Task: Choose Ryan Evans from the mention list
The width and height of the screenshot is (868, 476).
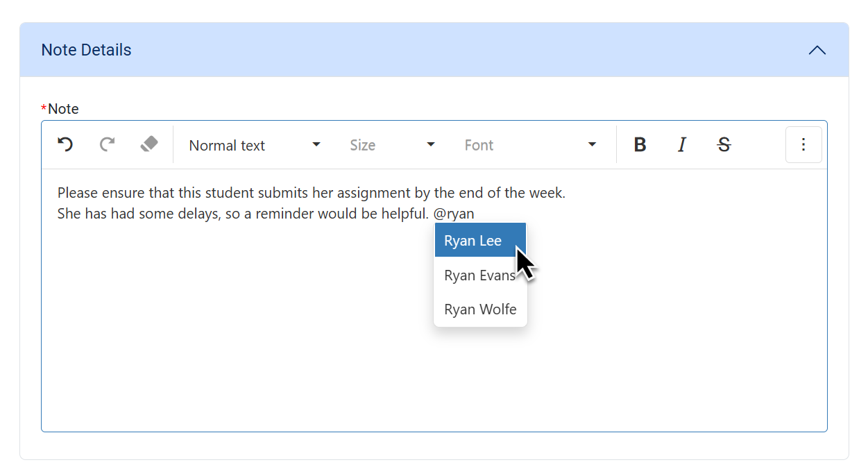Action: pyautogui.click(x=479, y=275)
